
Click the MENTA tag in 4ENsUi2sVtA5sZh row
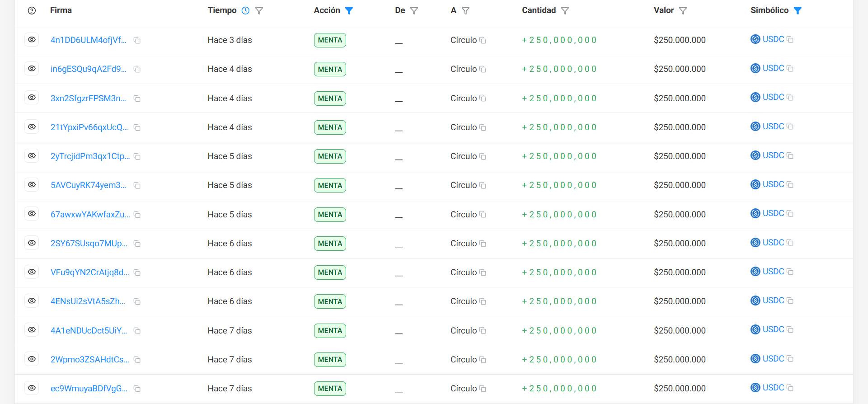click(x=330, y=301)
